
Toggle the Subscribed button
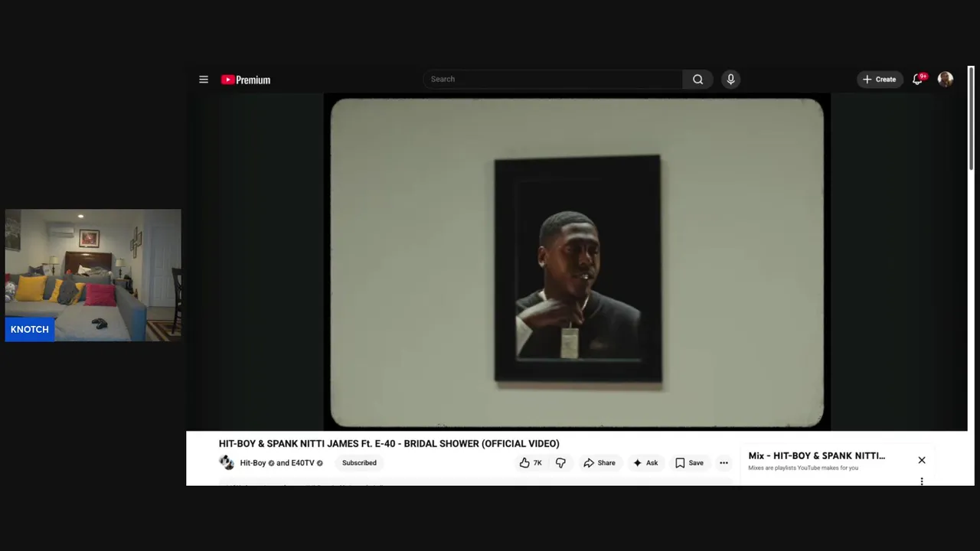(x=359, y=463)
